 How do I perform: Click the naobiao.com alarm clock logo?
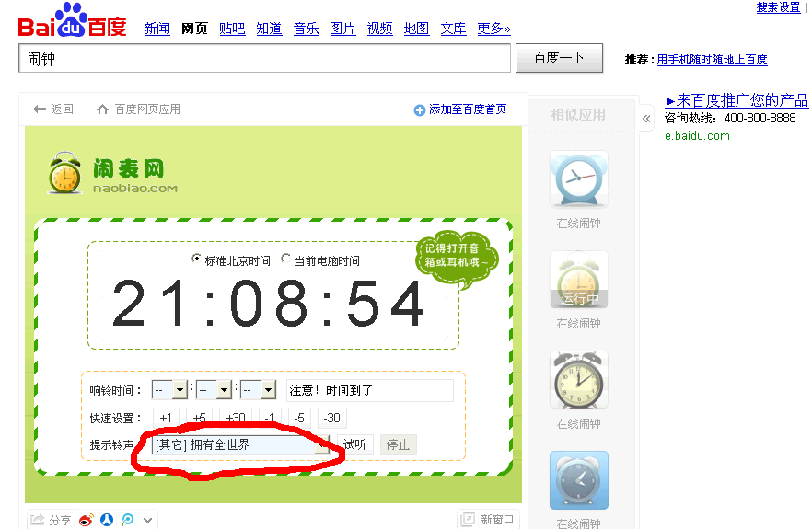[x=64, y=173]
